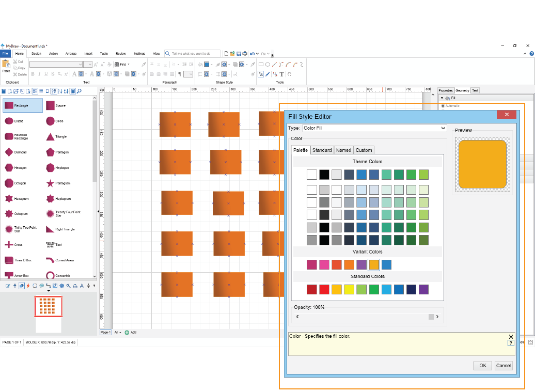
Task: Toggle sort ascending in library toolbar
Action: [60, 91]
